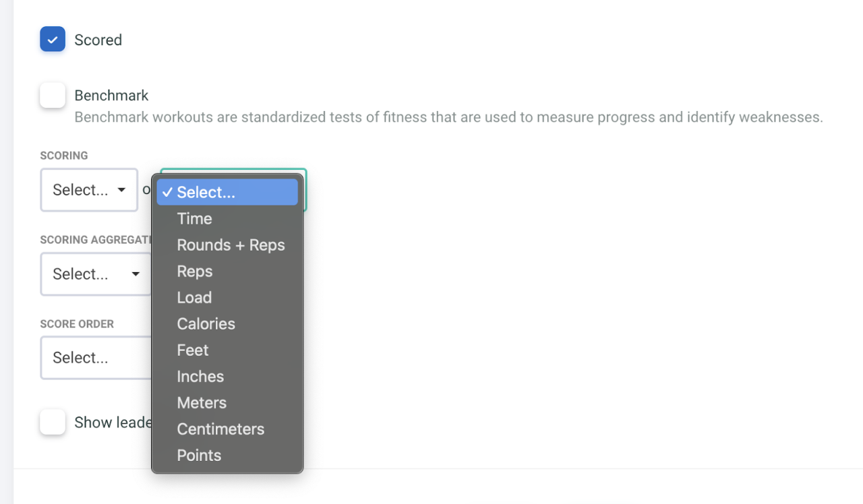
Task: Uncheck the Scored checkbox
Action: coord(53,39)
